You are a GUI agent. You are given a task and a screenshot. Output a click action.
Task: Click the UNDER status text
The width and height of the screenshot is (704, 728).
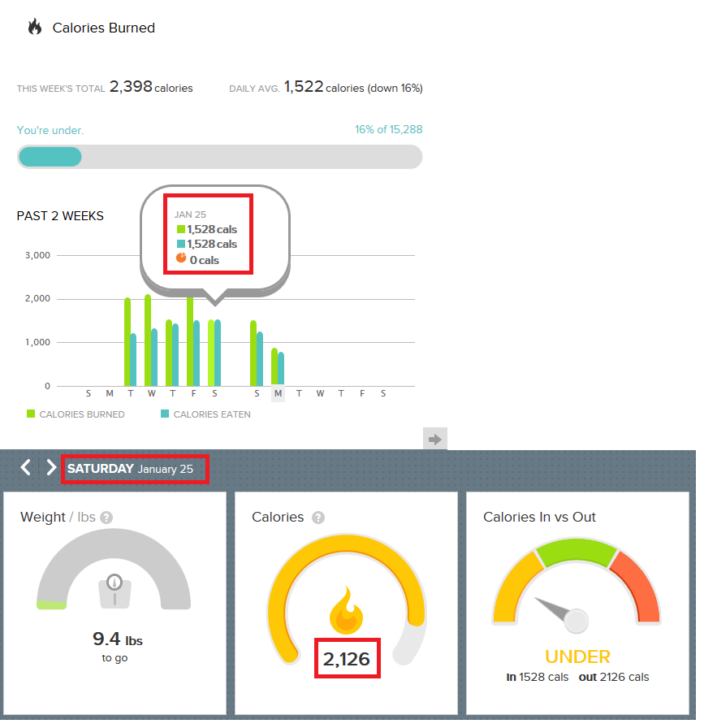[x=577, y=656]
